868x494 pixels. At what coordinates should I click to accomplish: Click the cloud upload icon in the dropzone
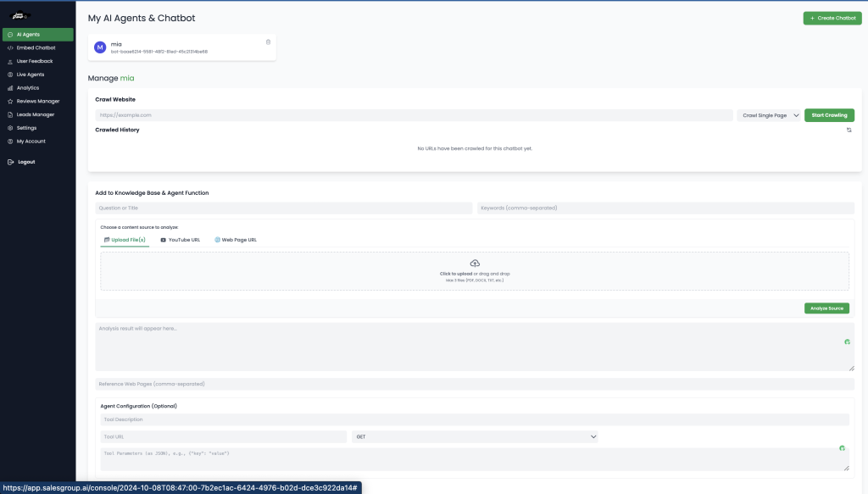[x=476, y=263]
